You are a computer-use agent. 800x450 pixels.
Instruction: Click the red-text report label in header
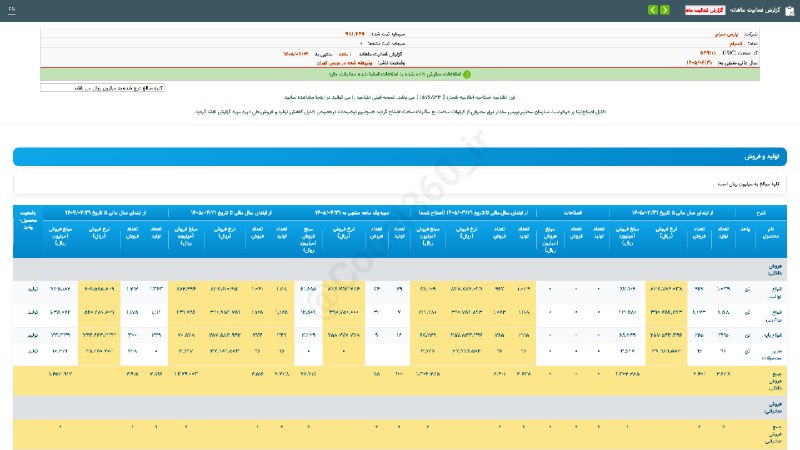pyautogui.click(x=705, y=10)
